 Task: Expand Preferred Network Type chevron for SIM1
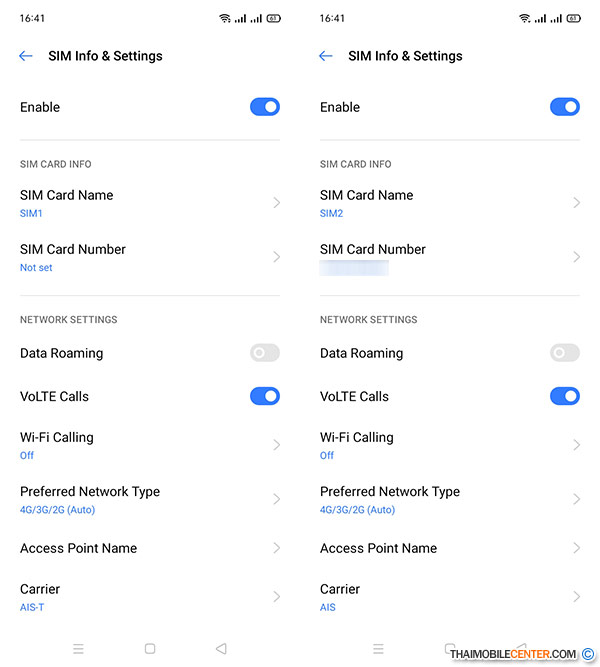[277, 499]
